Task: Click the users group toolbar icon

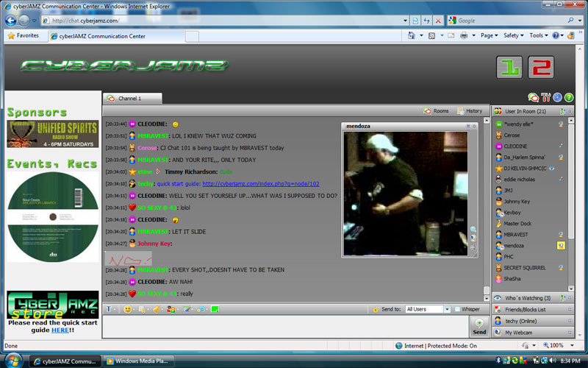Action: point(171,309)
